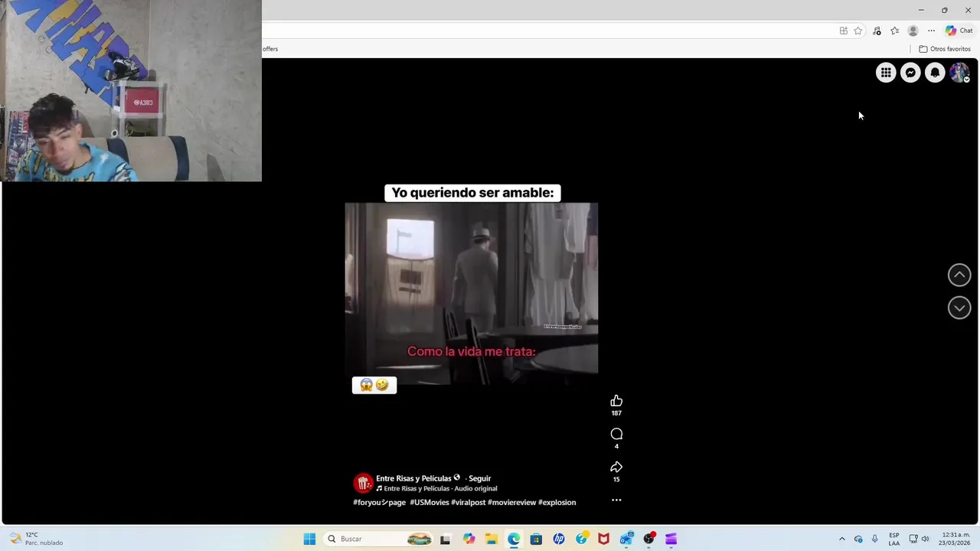Open the #foryoupage hashtag

(x=379, y=502)
